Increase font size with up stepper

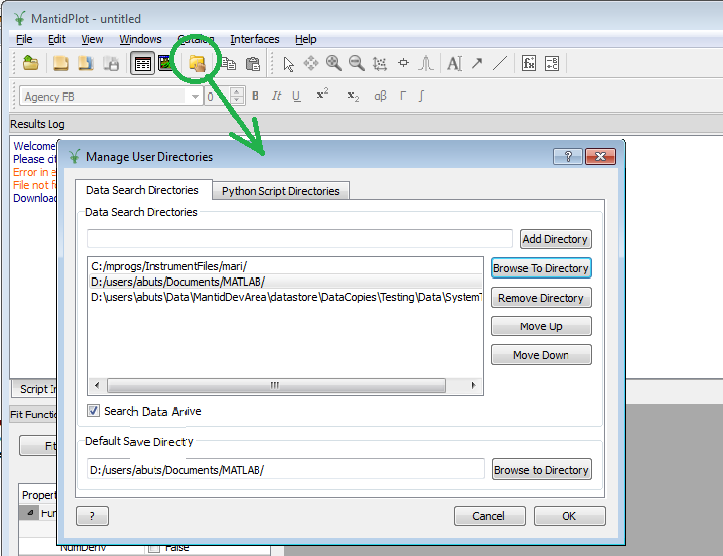coord(237,92)
